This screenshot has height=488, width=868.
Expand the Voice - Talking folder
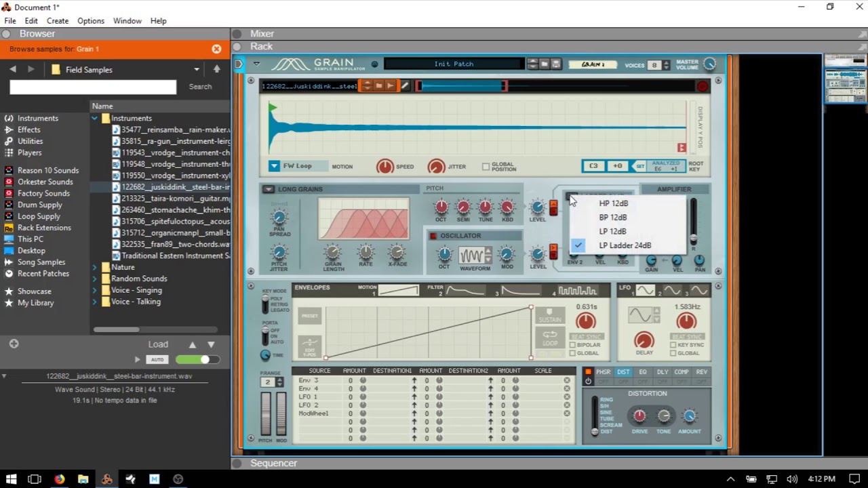click(95, 302)
